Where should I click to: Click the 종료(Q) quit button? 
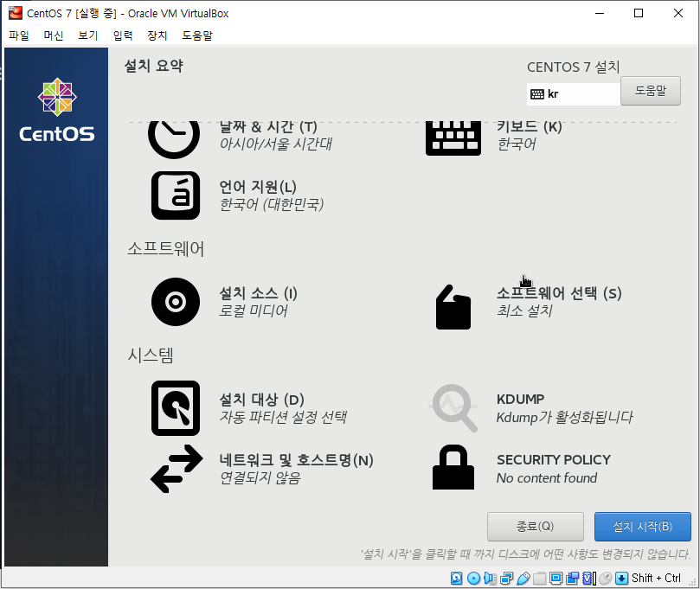pyautogui.click(x=536, y=527)
